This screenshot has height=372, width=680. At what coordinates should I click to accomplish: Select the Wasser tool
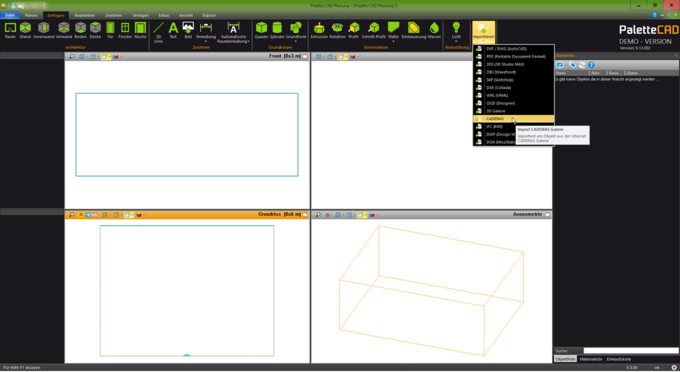coord(434,30)
